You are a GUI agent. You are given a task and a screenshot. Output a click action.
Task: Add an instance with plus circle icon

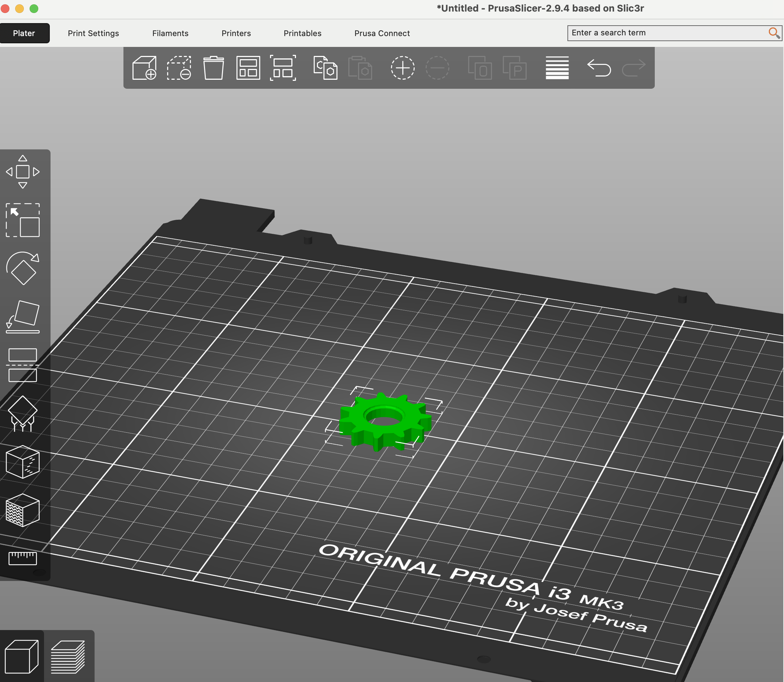coord(402,68)
